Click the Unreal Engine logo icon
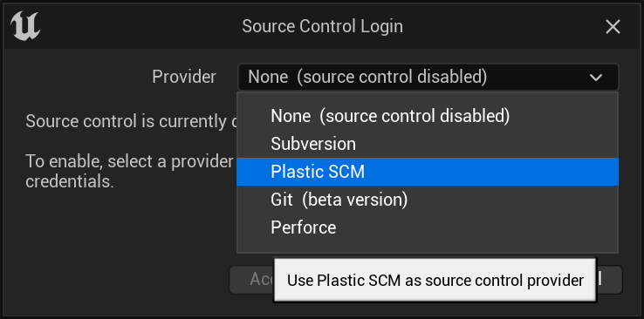The image size is (644, 319). pos(25,26)
